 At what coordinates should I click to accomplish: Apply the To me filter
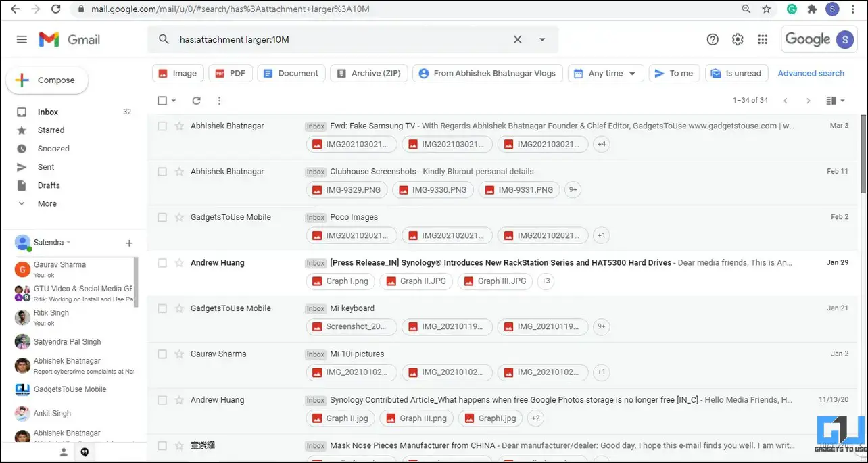pyautogui.click(x=675, y=74)
